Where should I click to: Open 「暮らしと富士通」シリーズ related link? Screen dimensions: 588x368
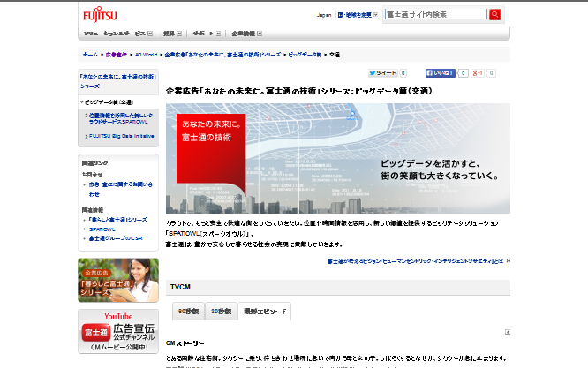pyautogui.click(x=117, y=220)
